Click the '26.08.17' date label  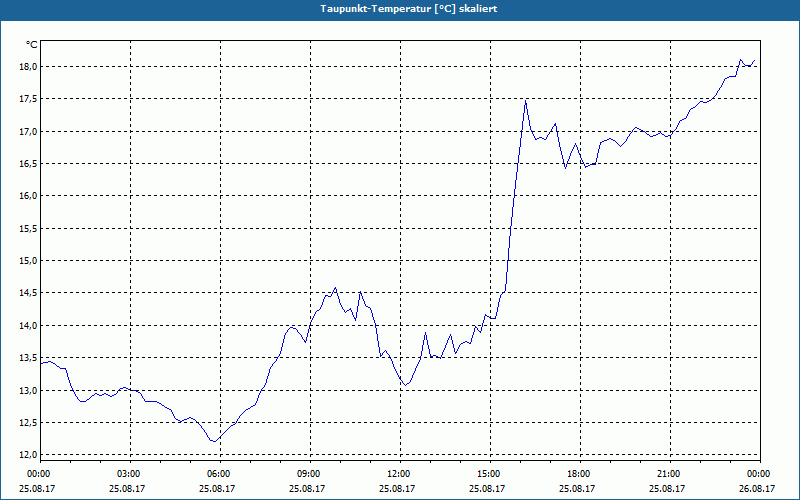tap(757, 488)
